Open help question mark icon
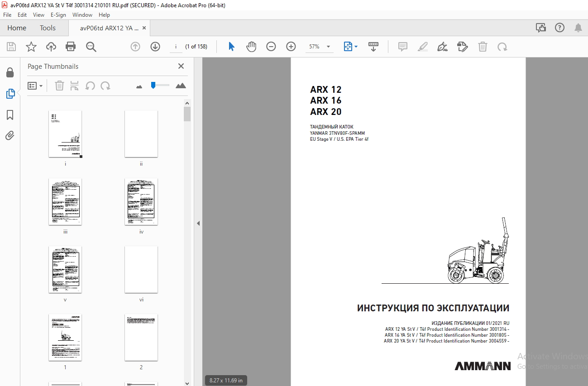 (x=560, y=28)
